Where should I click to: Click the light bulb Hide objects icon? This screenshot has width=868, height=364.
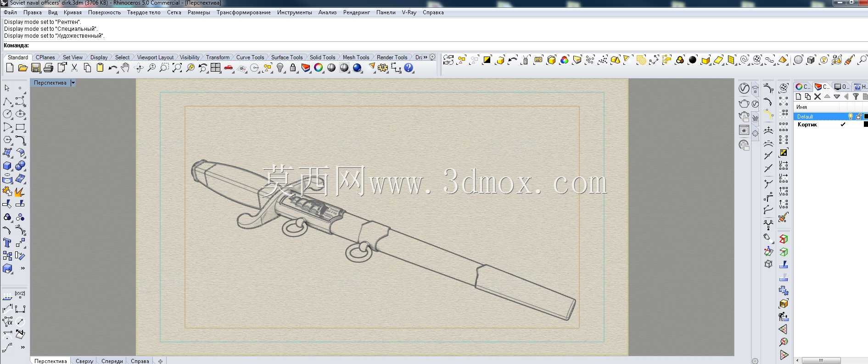coord(280,68)
